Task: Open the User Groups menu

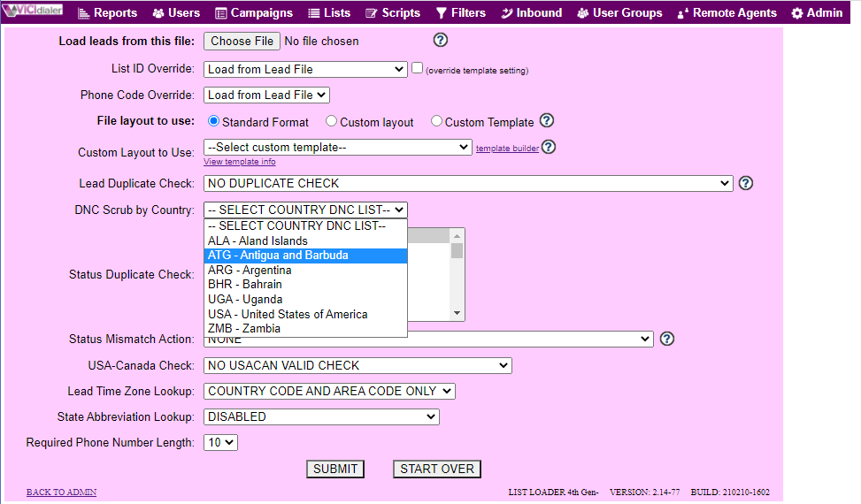Action: pyautogui.click(x=620, y=12)
